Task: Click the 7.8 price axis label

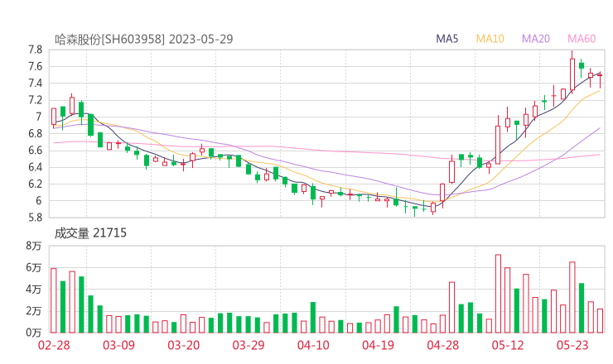Action: [x=35, y=50]
